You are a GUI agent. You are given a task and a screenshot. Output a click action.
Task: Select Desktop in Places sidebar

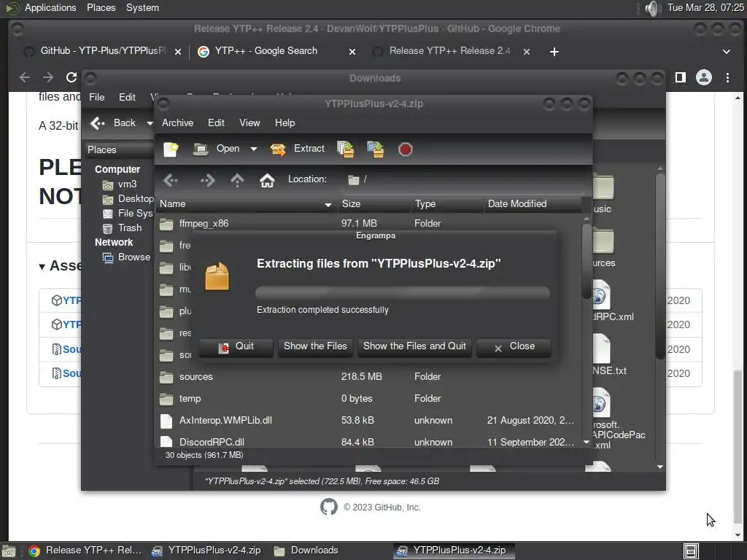tap(128, 199)
